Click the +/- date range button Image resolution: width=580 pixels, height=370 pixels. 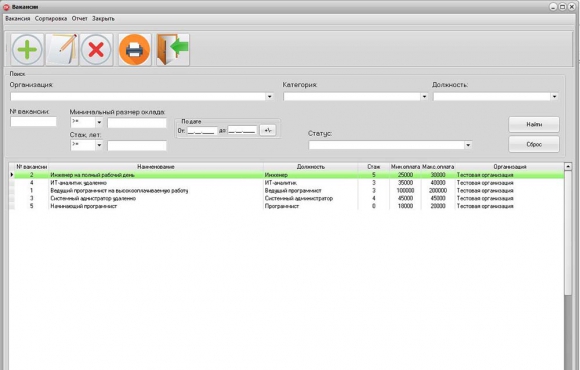point(268,130)
